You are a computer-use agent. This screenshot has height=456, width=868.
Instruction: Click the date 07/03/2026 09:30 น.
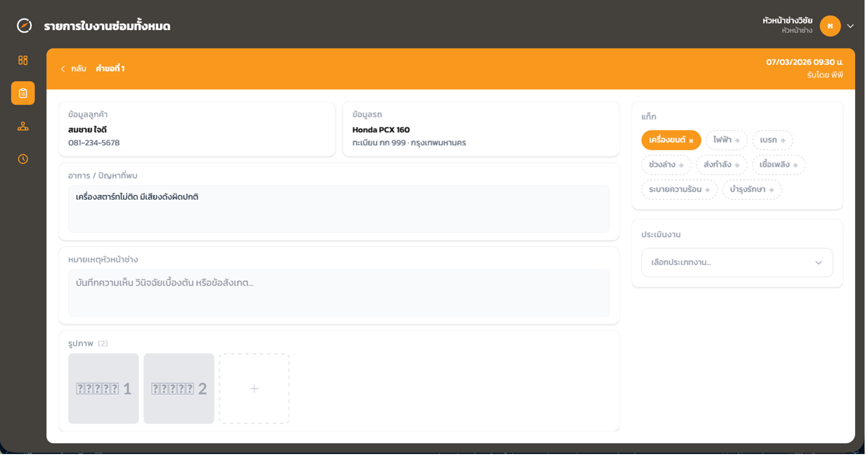click(x=807, y=63)
